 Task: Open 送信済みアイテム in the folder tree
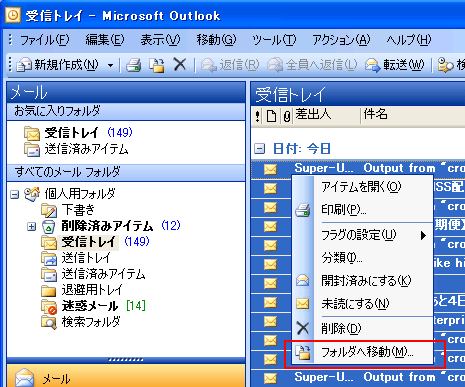[x=103, y=274]
